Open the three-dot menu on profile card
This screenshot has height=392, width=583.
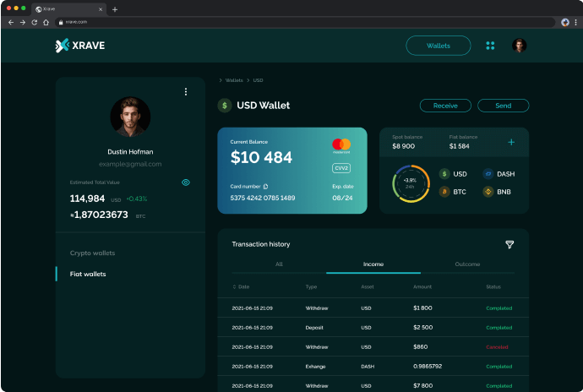(x=186, y=91)
